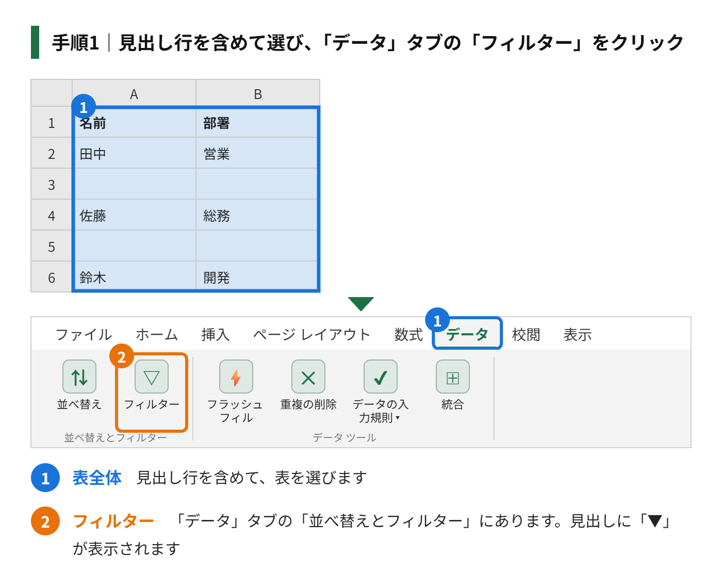
Task: Select the cell containing 田中
Action: coord(134,153)
